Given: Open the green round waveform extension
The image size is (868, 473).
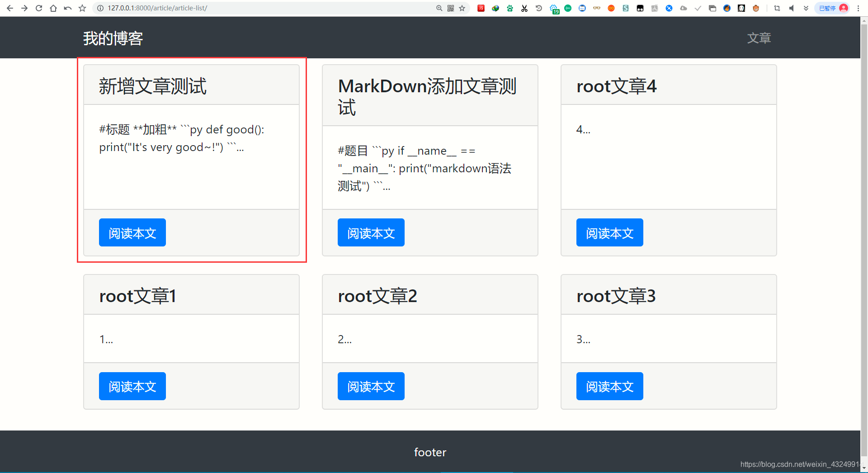Looking at the screenshot, I should [x=568, y=8].
